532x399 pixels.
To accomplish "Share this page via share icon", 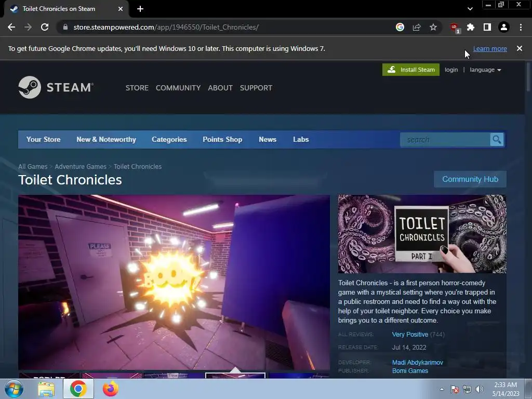I will pyautogui.click(x=417, y=27).
